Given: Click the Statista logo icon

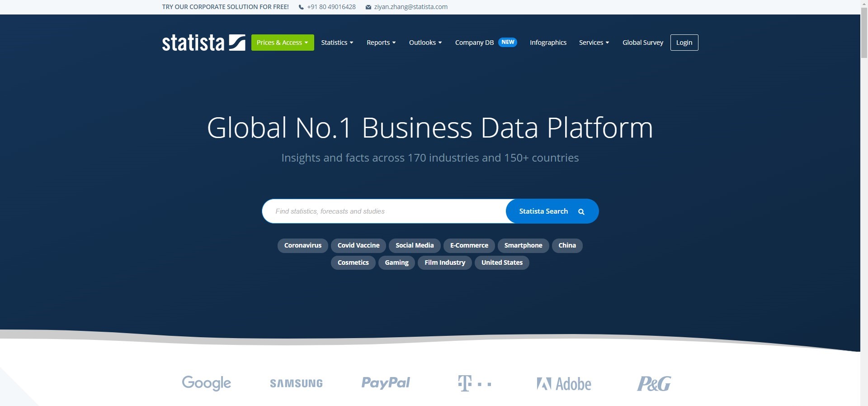Looking at the screenshot, I should tap(237, 43).
